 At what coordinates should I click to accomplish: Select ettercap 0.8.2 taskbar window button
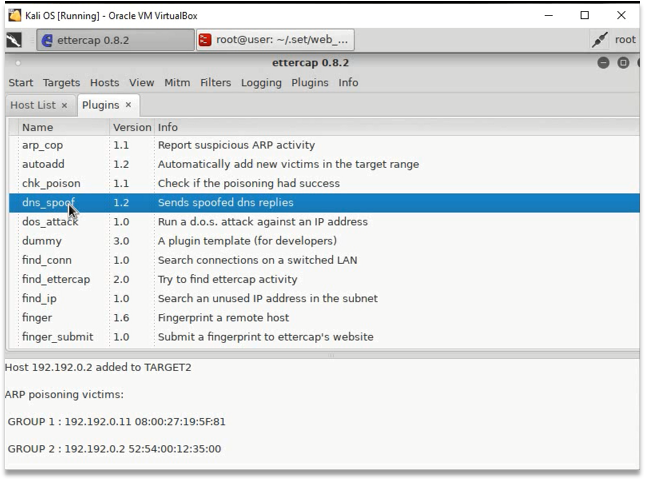(115, 40)
